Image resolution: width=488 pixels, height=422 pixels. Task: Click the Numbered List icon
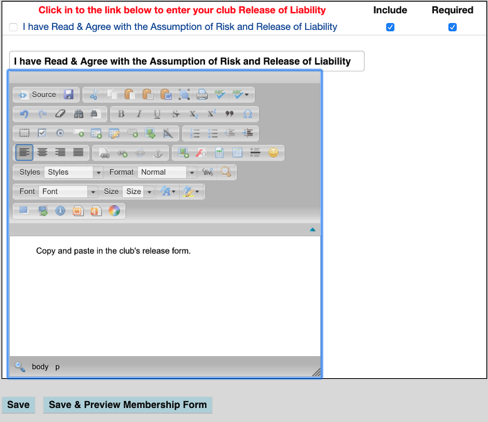(x=194, y=133)
